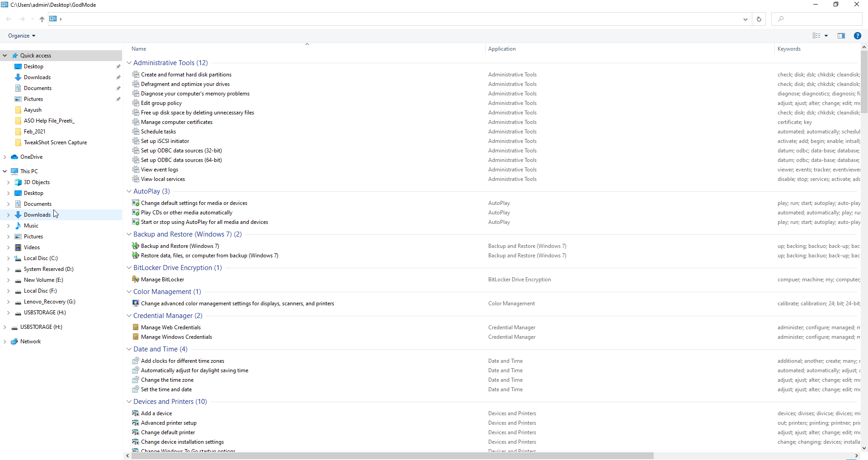Open the view options dropdown arrow
This screenshot has height=460, width=868.
coord(826,36)
